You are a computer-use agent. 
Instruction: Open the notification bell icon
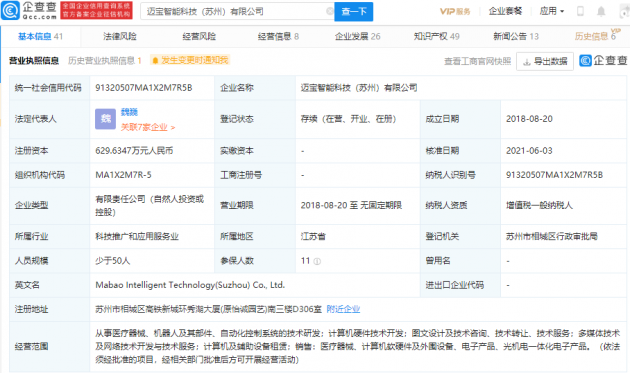point(601,11)
